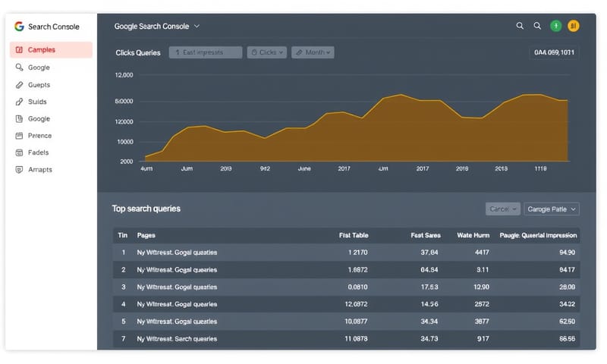Open the Carogle Patie dropdown
The width and height of the screenshot is (607, 364).
click(x=552, y=209)
